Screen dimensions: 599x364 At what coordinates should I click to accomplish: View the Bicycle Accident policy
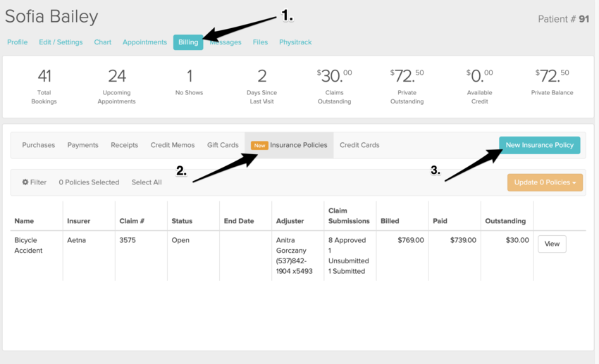(x=551, y=244)
